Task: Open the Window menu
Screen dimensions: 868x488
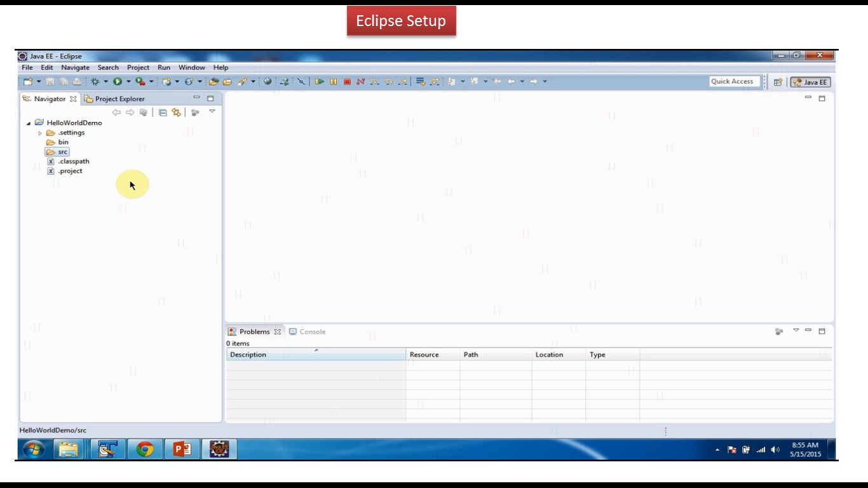Action: click(191, 67)
